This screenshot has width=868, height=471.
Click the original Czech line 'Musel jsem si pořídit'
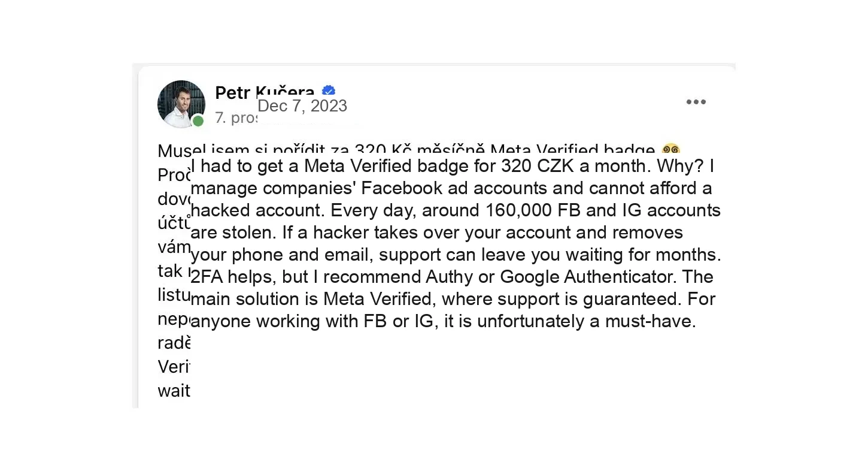[407, 149]
